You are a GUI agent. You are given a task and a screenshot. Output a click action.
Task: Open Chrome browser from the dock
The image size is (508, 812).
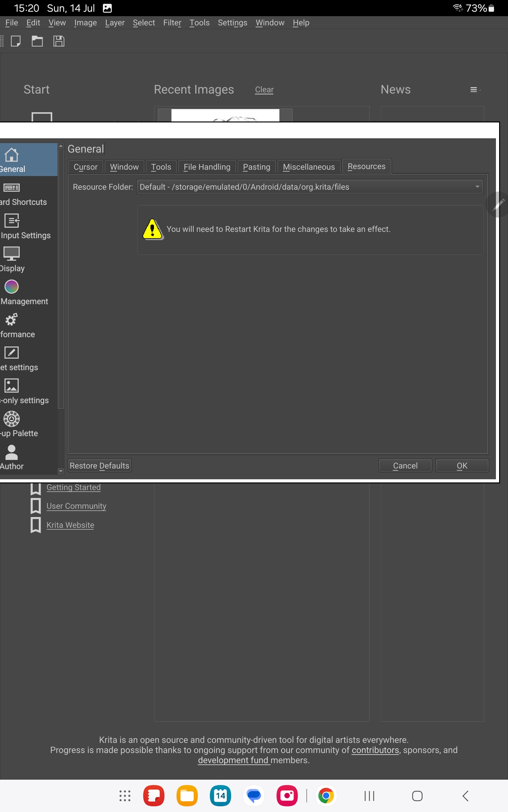click(x=326, y=796)
